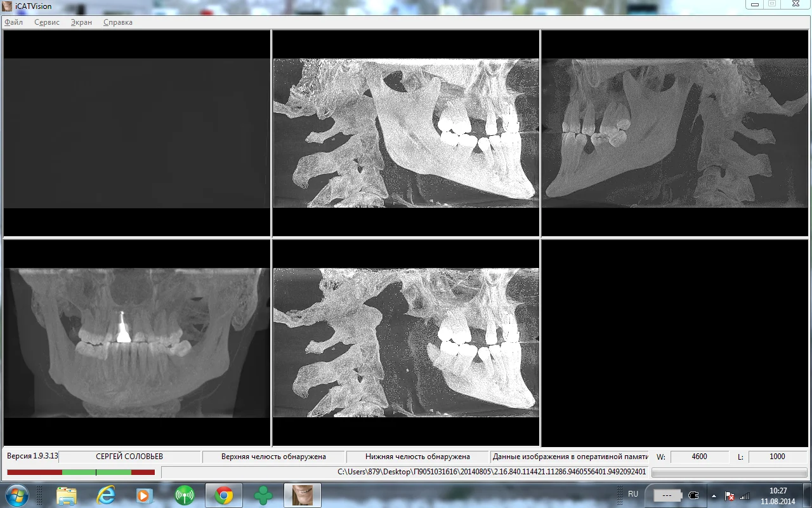Select the top-middle lateral skull view
Image resolution: width=812 pixels, height=508 pixels.
tap(406, 133)
